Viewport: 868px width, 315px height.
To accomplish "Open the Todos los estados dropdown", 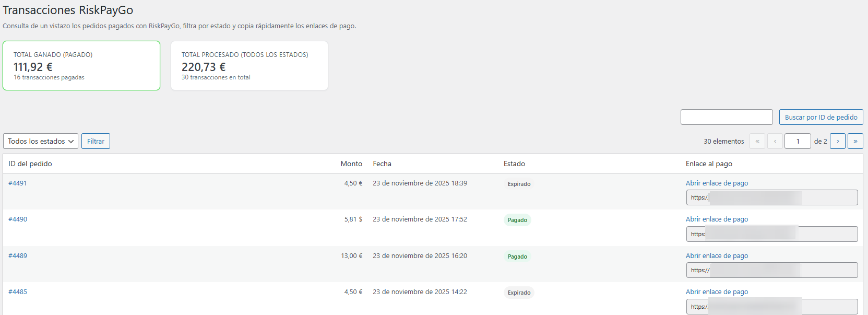I will point(41,141).
